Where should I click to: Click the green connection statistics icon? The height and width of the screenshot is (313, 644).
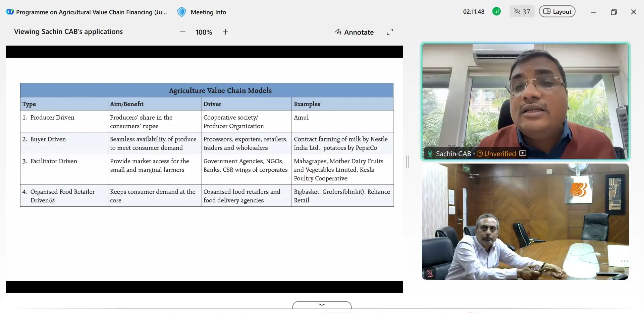[496, 11]
